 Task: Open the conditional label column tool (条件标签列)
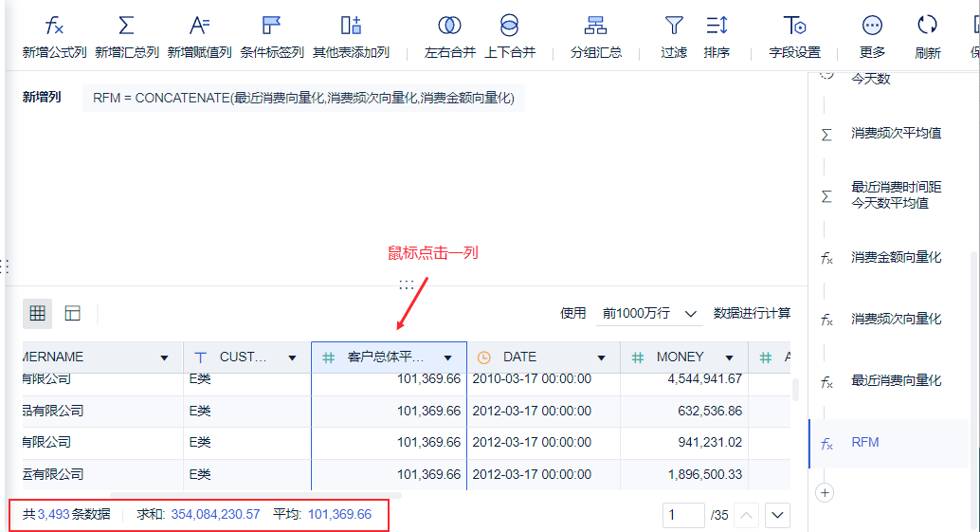click(272, 38)
